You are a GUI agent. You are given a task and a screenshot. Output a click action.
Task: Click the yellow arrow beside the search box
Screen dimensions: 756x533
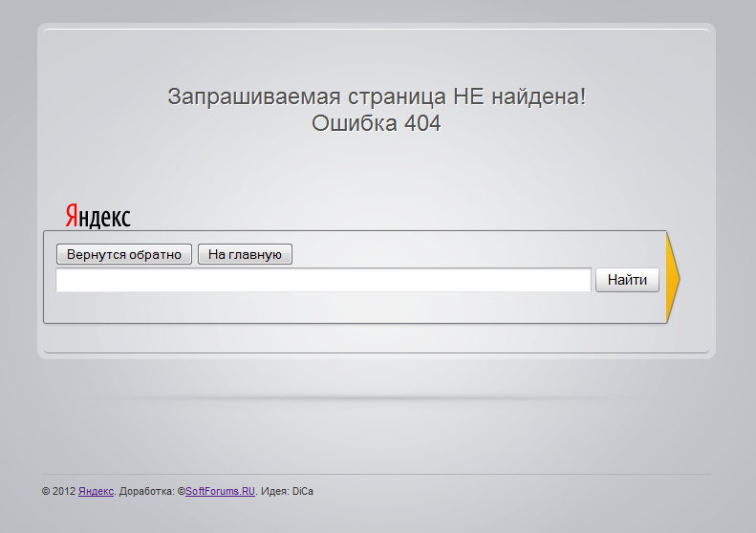click(x=673, y=277)
